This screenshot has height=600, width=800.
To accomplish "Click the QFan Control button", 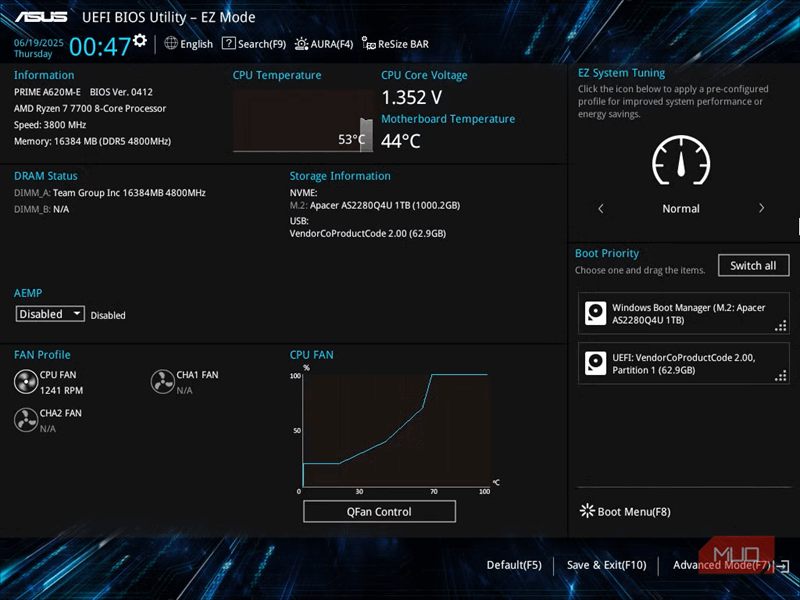I will 379,512.
